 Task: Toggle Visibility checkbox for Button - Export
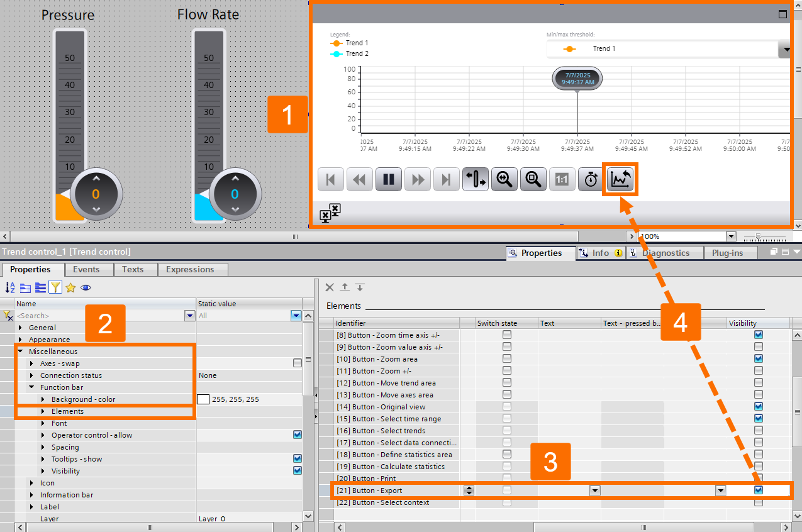758,490
